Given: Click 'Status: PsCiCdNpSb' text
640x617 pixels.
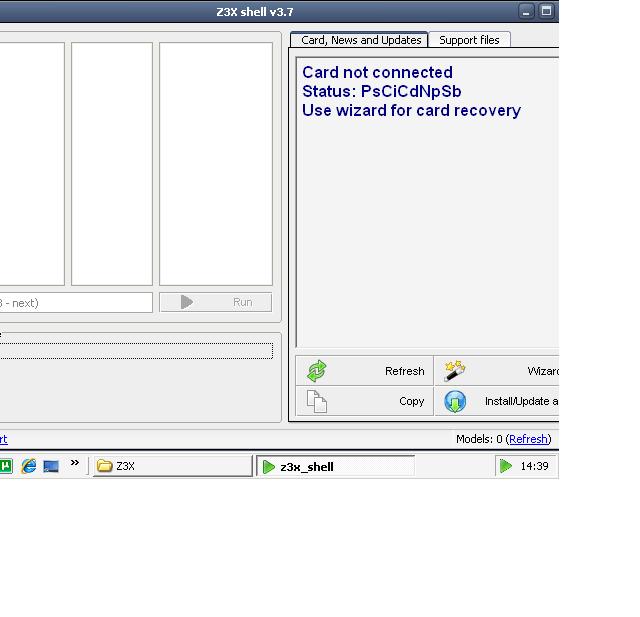Looking at the screenshot, I should point(382,91).
